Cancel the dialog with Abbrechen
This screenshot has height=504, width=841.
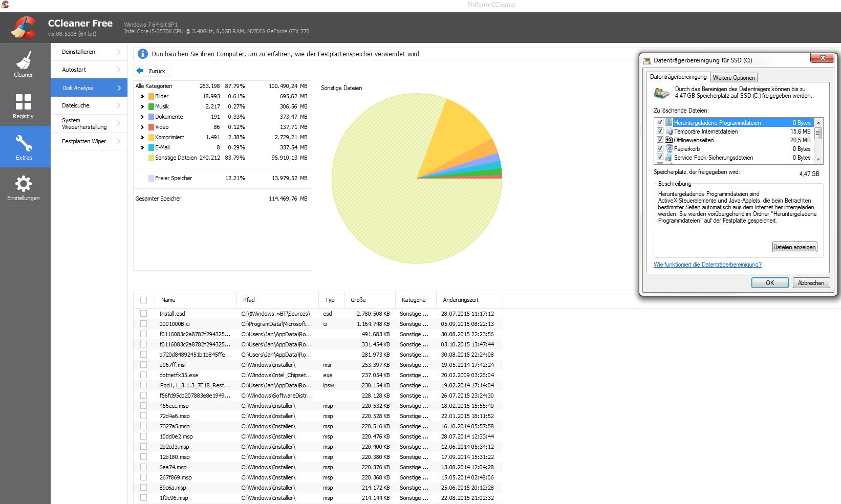(x=811, y=283)
